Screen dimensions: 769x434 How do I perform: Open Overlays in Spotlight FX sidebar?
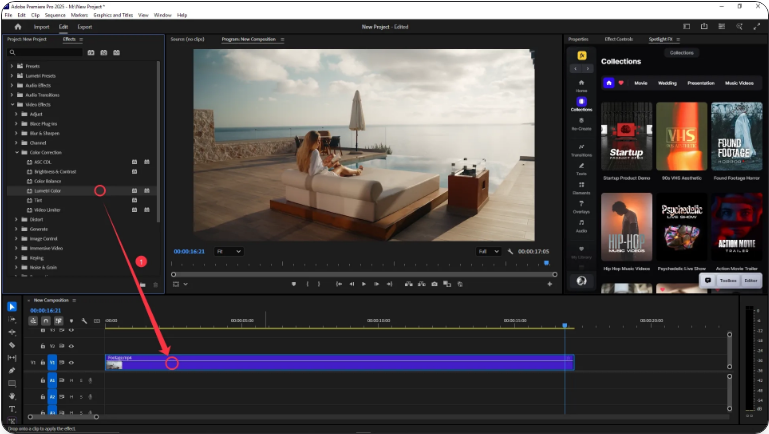click(581, 206)
